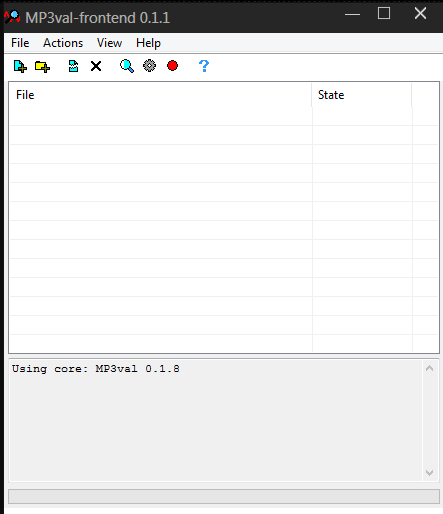Click the Add folder toolbar icon
Image resolution: width=443 pixels, height=514 pixels.
click(42, 66)
